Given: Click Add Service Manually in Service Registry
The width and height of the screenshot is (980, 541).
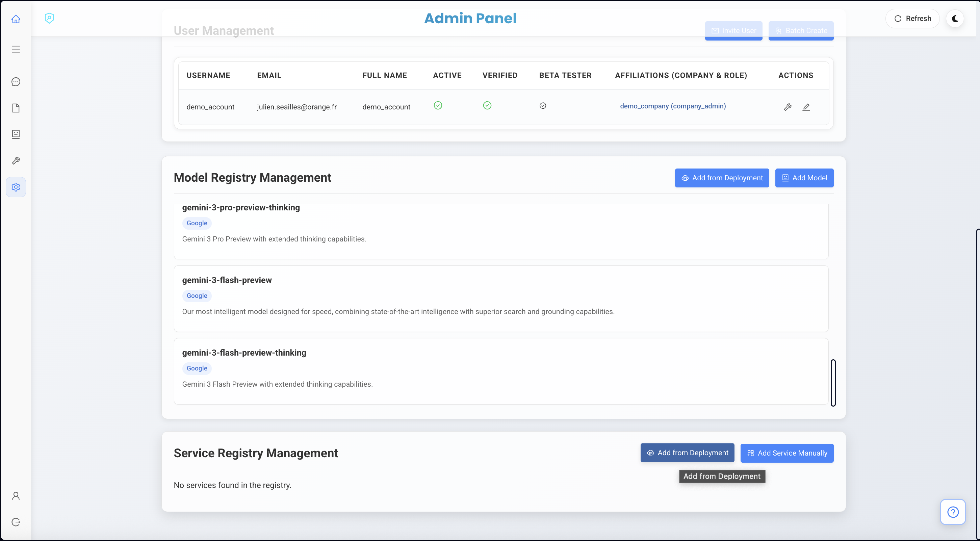Looking at the screenshot, I should (787, 453).
